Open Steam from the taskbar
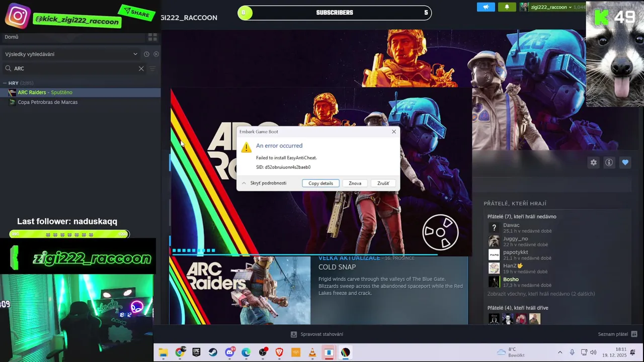This screenshot has width=644, height=362. tap(213, 352)
